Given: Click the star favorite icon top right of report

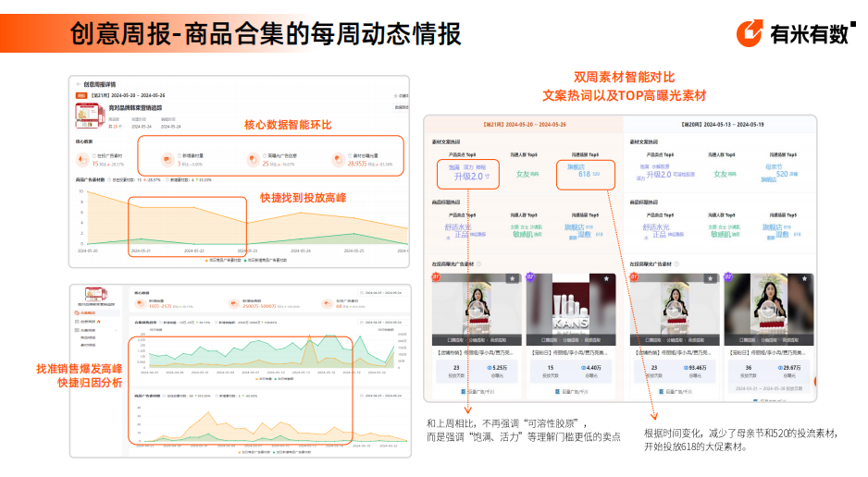Looking at the screenshot, I should [396, 95].
